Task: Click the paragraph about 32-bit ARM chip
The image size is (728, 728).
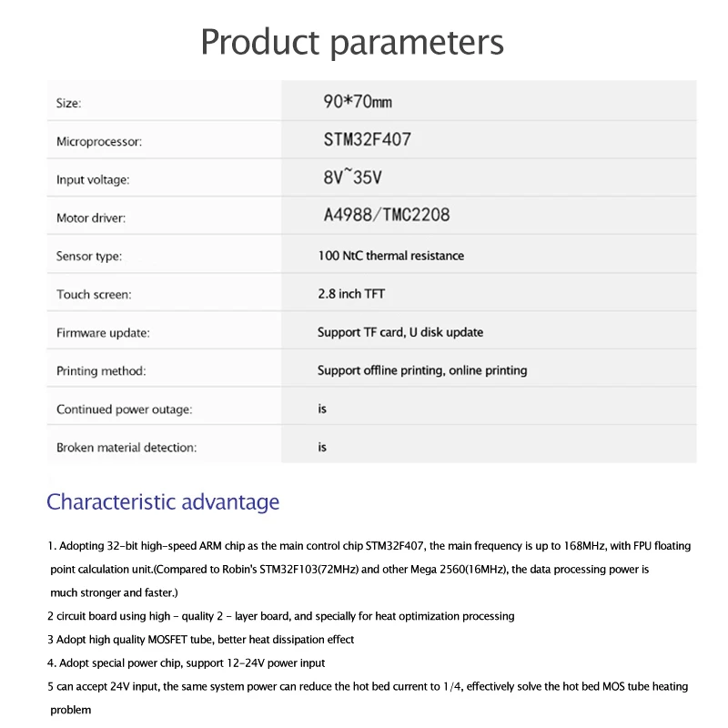Action: click(369, 570)
